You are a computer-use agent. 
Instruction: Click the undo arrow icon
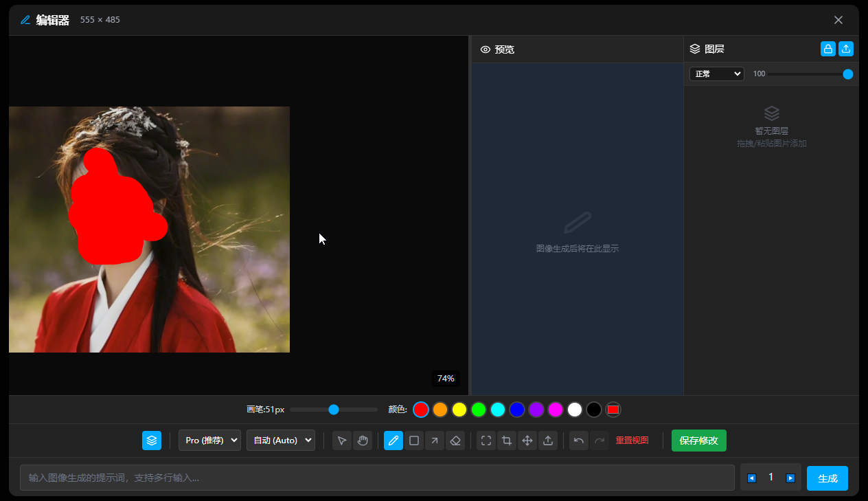pyautogui.click(x=579, y=441)
